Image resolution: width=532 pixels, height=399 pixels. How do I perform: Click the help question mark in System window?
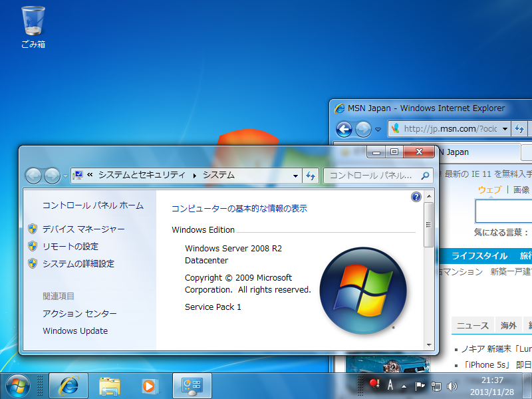[x=416, y=197]
